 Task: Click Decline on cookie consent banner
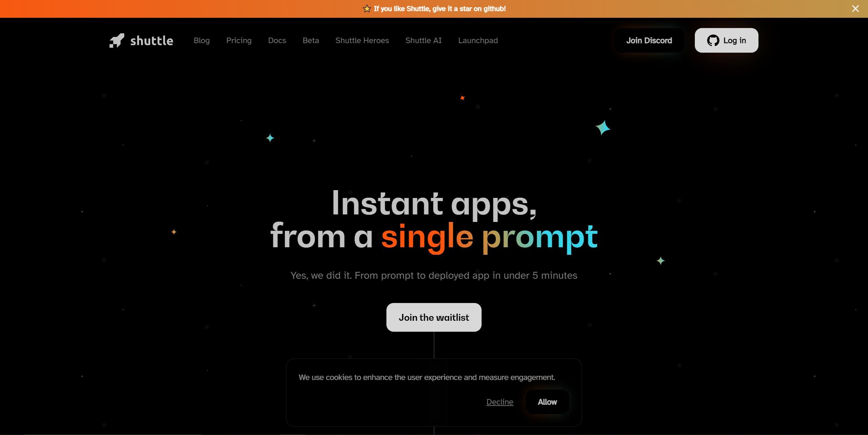(499, 402)
